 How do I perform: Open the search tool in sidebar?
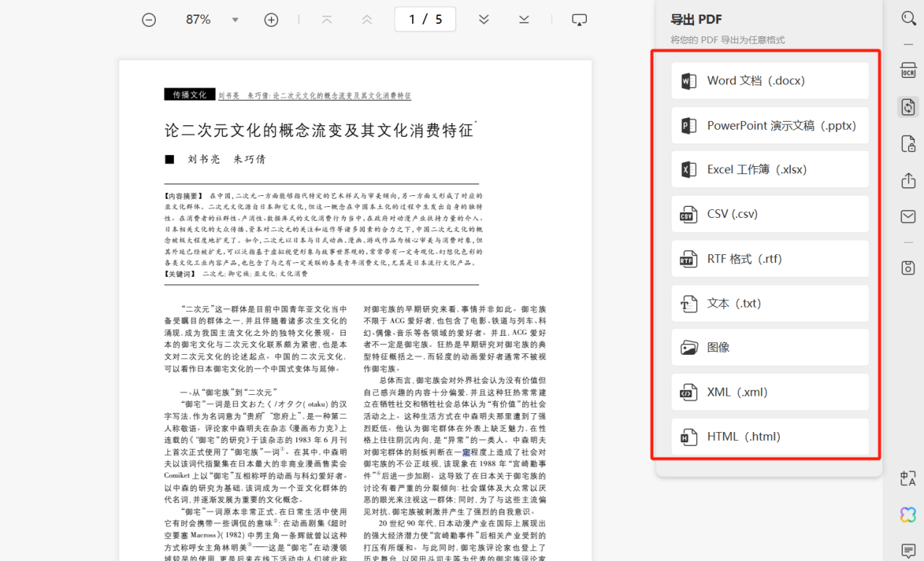[908, 18]
